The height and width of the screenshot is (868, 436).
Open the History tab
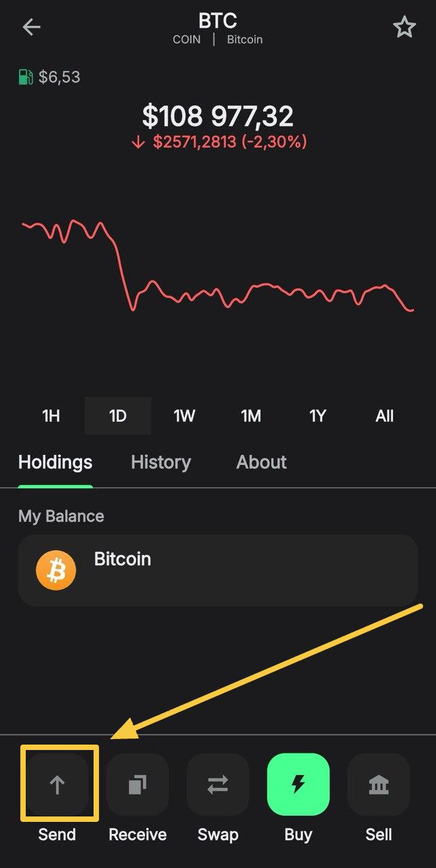tap(161, 462)
